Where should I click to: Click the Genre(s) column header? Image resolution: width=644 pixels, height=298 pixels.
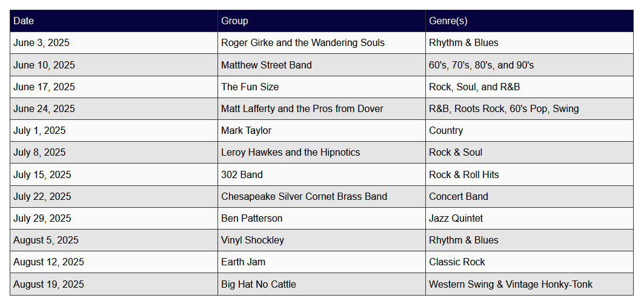[x=448, y=21]
